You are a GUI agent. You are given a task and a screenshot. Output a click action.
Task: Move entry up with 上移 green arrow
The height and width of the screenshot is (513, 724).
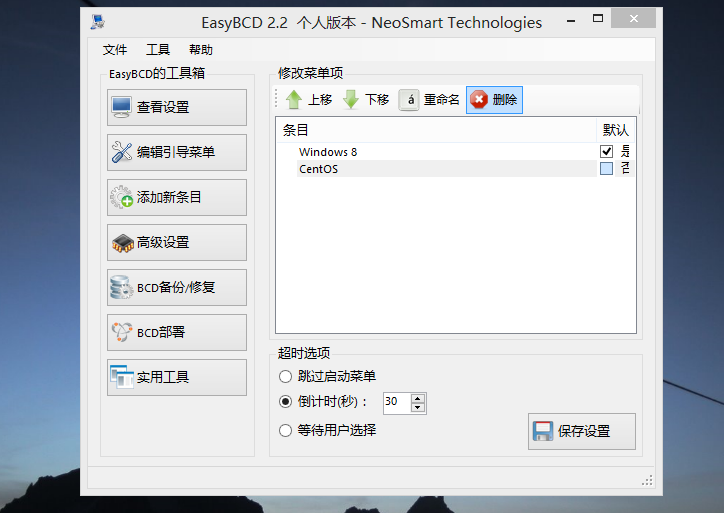(x=308, y=100)
